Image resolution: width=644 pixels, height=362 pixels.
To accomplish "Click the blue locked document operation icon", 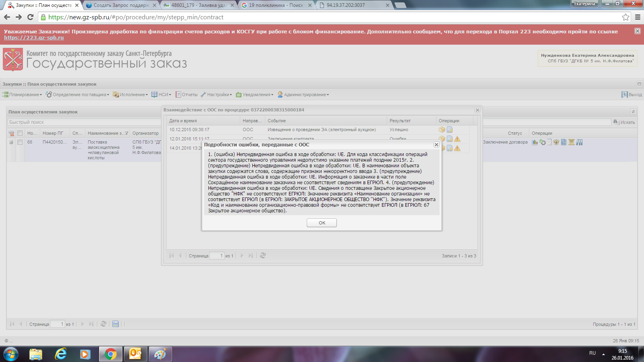I will 563,142.
